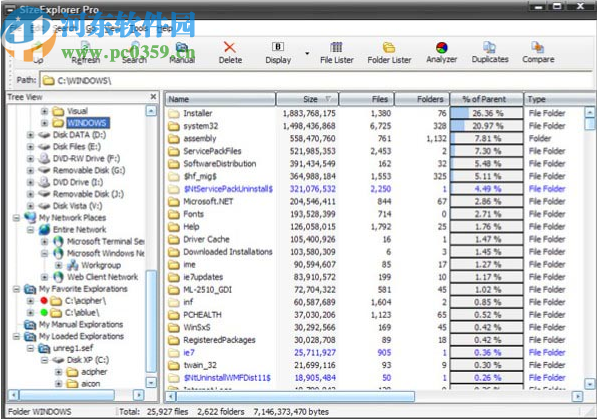Screen dimensions: 597x419
Task: Sort by the % of Parent column
Action: tap(487, 99)
